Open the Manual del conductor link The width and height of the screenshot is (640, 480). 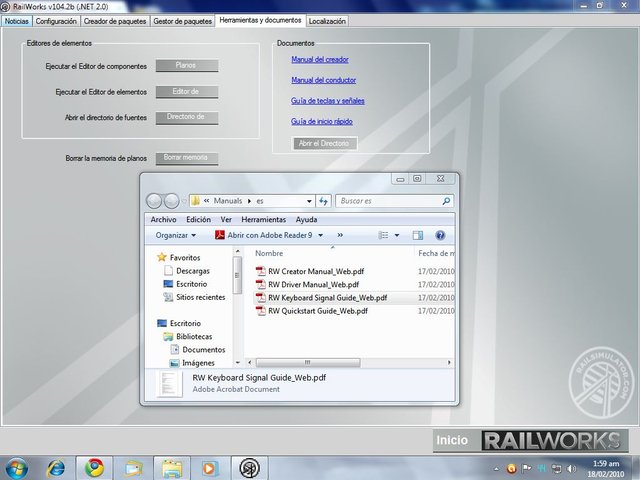tap(323, 80)
